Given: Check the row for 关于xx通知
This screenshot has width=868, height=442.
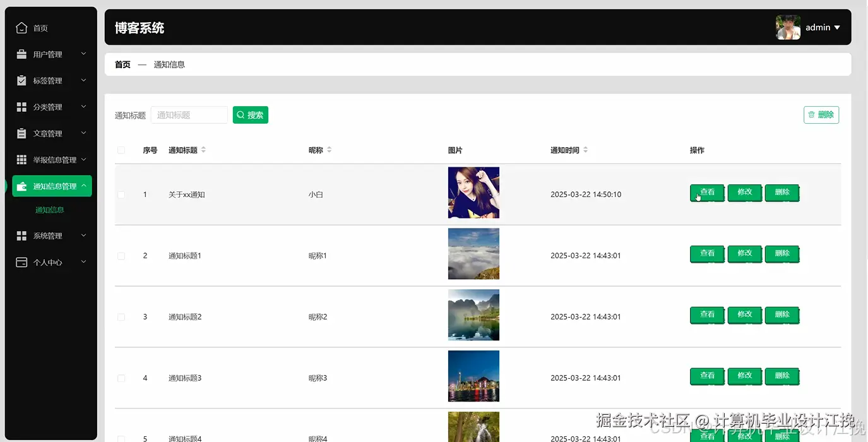Looking at the screenshot, I should [x=121, y=195].
